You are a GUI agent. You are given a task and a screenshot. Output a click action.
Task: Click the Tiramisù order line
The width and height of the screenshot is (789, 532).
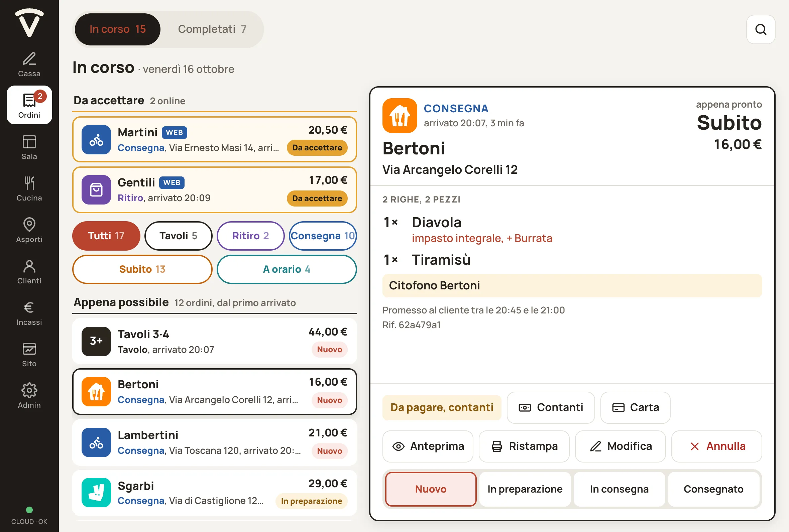click(x=572, y=260)
